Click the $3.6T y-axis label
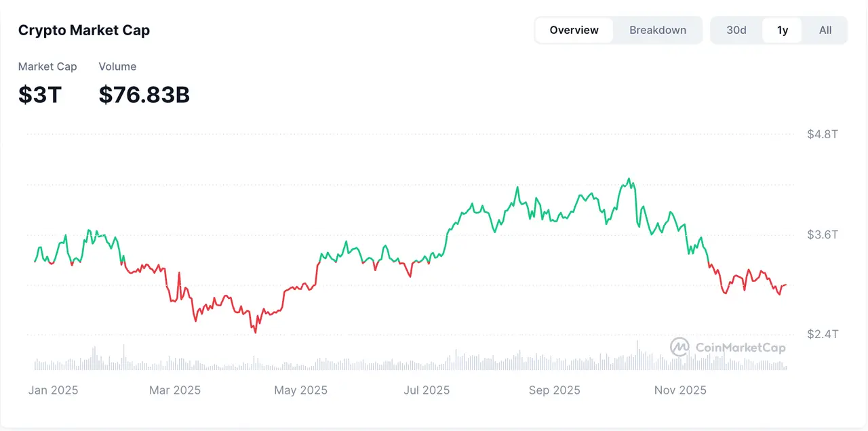Viewport: 868px width, 431px height. tap(822, 234)
